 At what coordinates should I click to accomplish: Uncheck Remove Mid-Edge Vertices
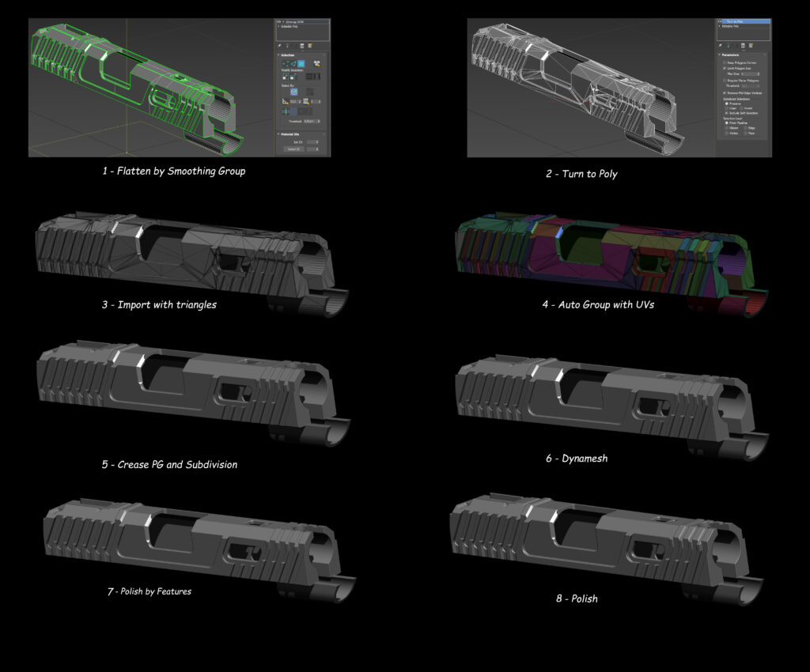(725, 93)
